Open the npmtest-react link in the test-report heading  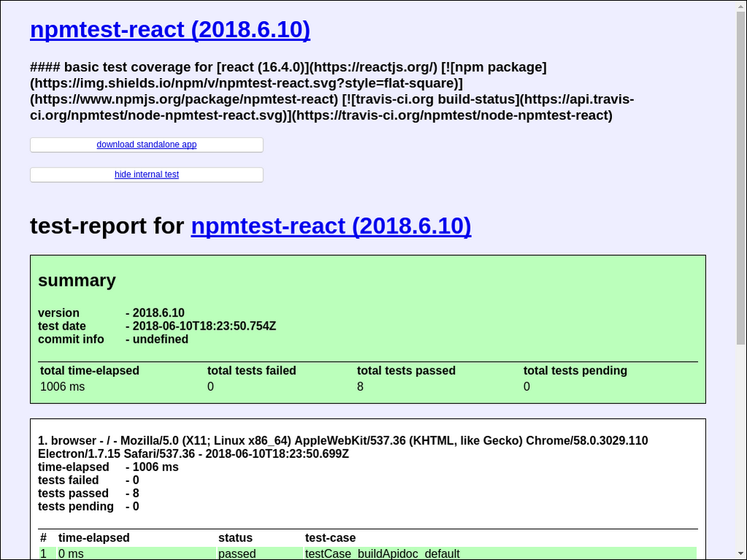tap(331, 226)
